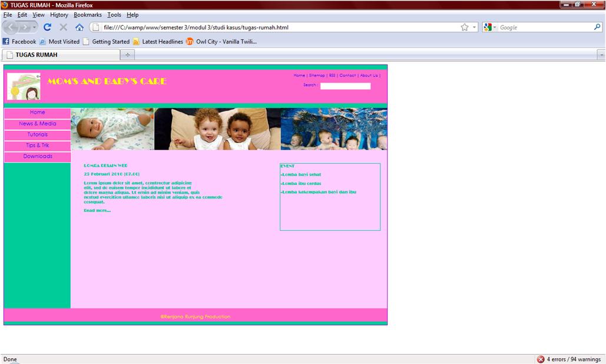
Task: Click the tab list dropdown at tab bar end
Action: pos(601,55)
